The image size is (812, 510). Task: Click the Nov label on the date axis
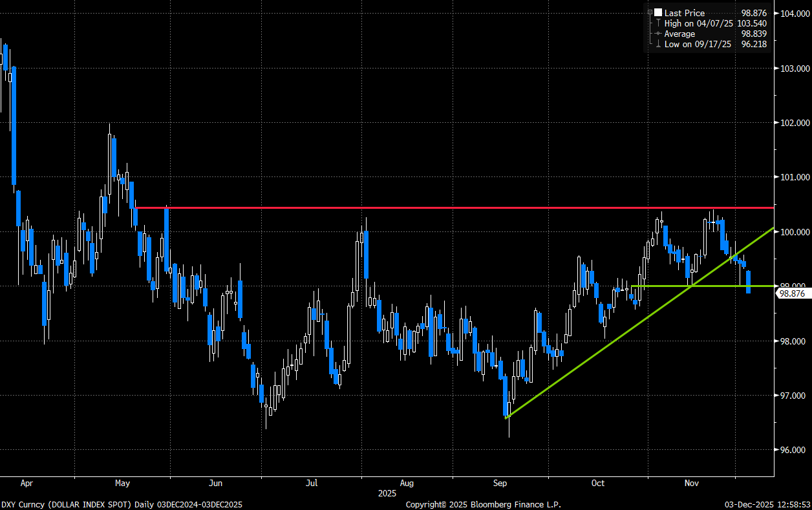point(692,482)
